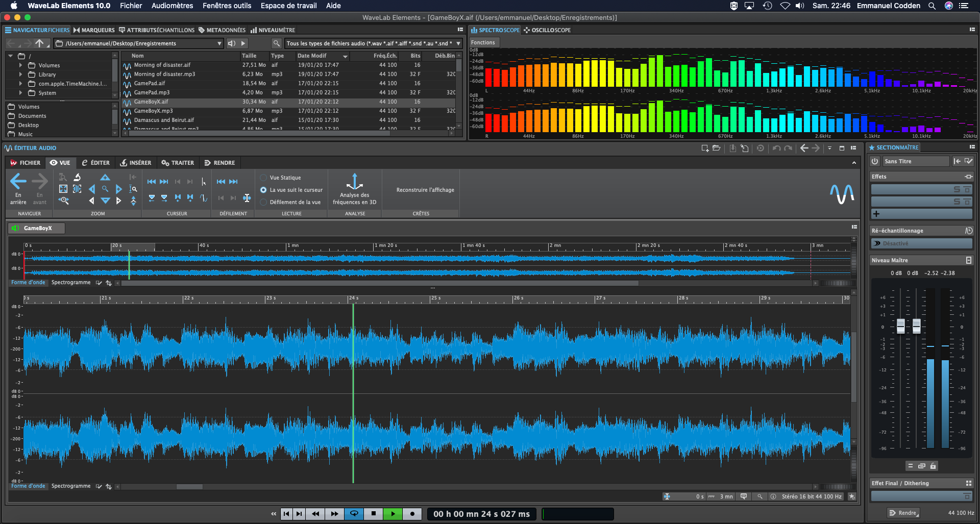980x524 pixels.
Task: Open the Traiter ribbon tab
Action: (178, 163)
